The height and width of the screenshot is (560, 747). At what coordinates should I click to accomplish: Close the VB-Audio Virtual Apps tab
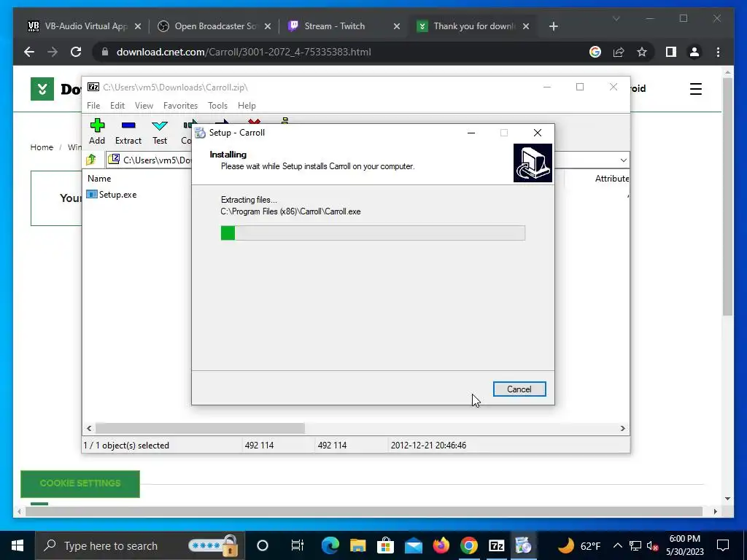tap(138, 27)
